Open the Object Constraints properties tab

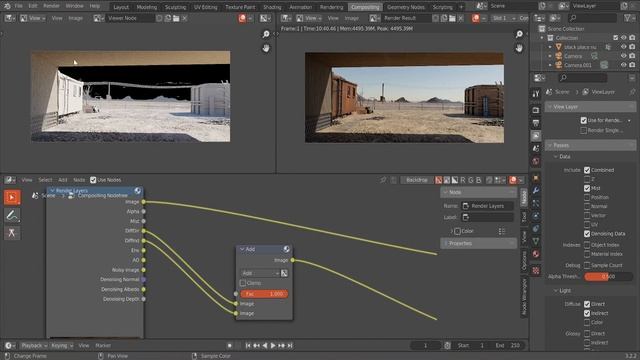coord(536,229)
